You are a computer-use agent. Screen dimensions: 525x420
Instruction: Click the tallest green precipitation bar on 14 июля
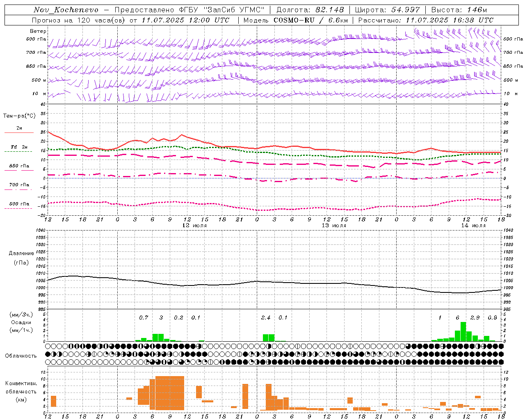point(463,331)
